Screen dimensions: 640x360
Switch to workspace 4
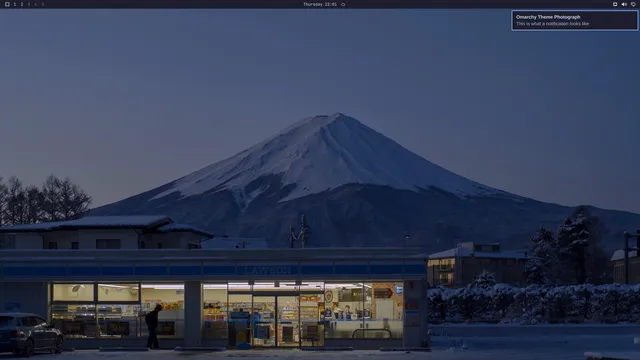point(36,4)
